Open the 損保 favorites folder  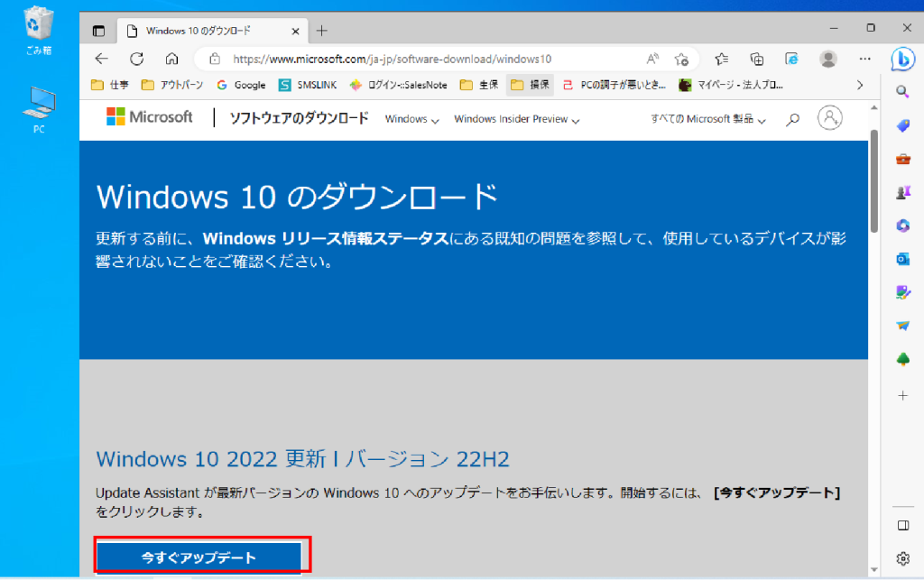[530, 85]
